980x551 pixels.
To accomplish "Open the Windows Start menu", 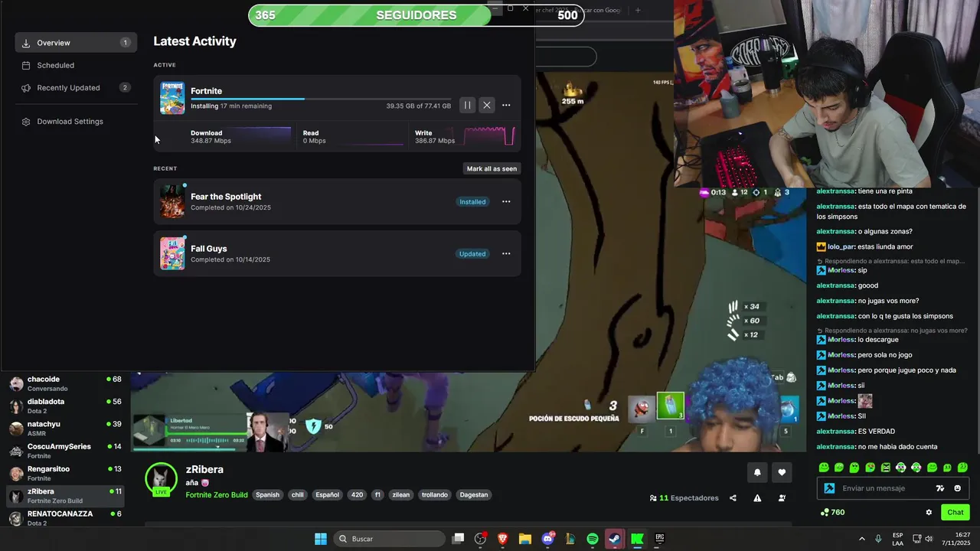I will point(321,539).
